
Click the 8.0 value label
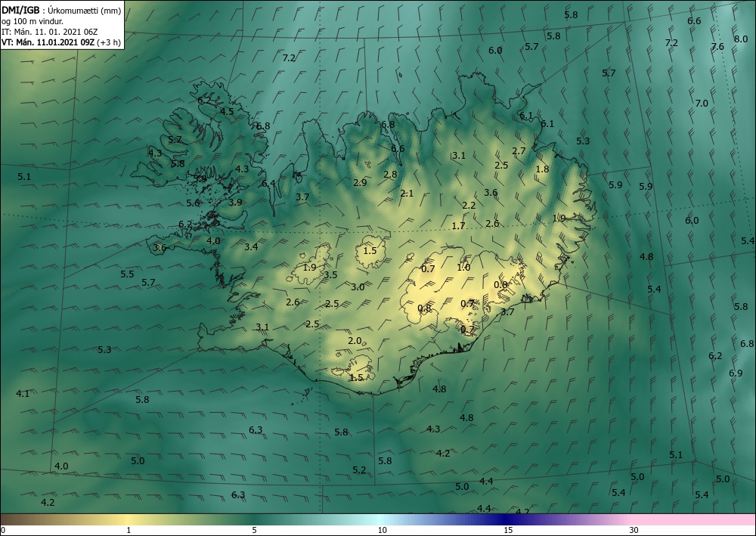[x=741, y=39]
